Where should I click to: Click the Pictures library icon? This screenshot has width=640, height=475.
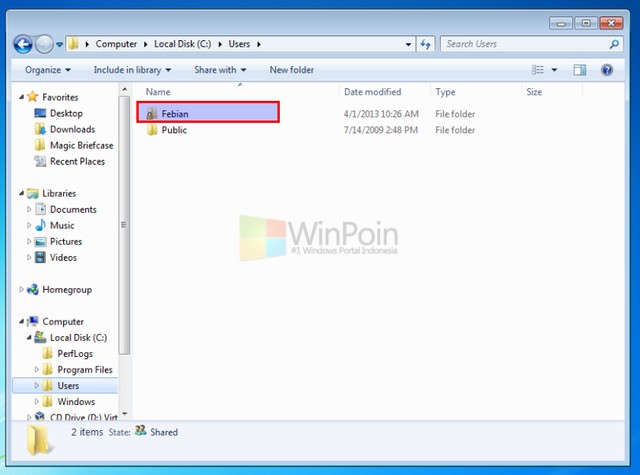tap(40, 242)
